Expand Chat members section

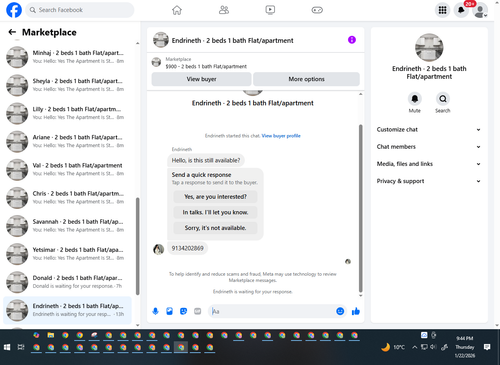pos(429,147)
